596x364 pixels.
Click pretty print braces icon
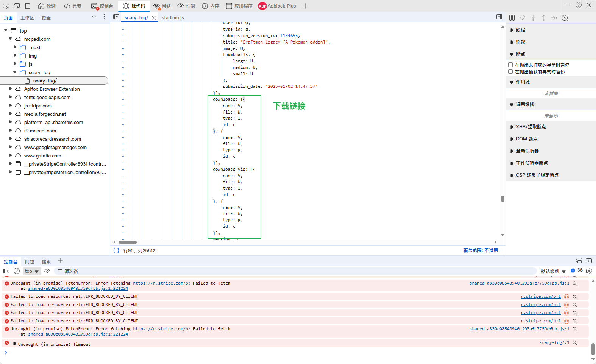tap(116, 250)
